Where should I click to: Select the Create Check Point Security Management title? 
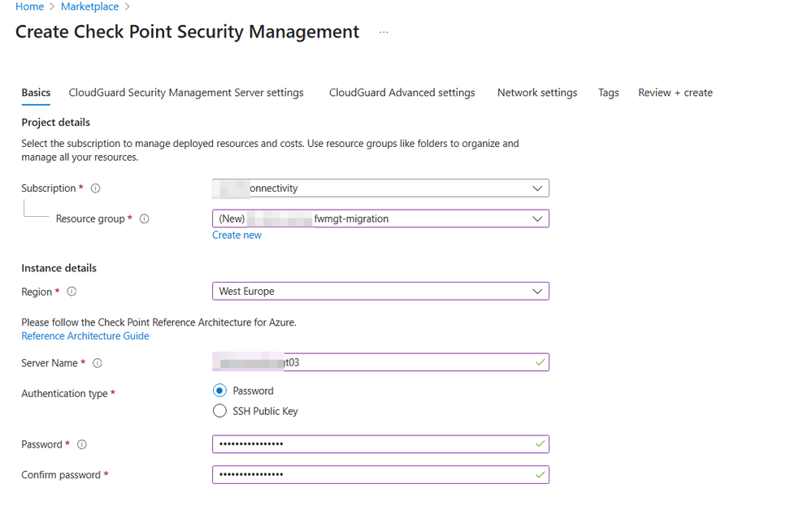point(187,32)
